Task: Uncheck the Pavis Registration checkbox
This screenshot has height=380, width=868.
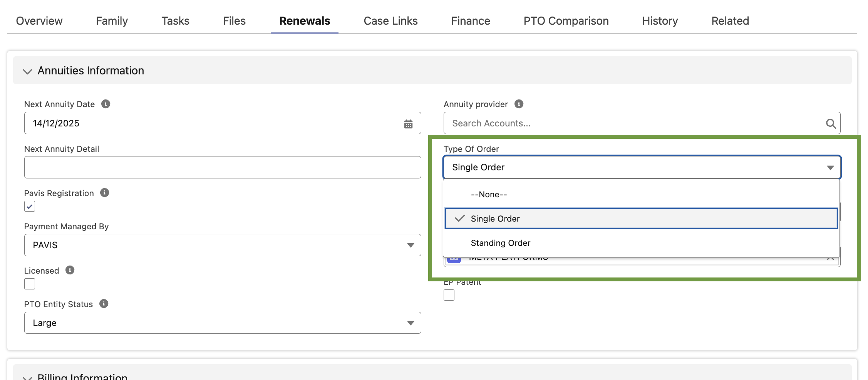Action: (x=30, y=206)
